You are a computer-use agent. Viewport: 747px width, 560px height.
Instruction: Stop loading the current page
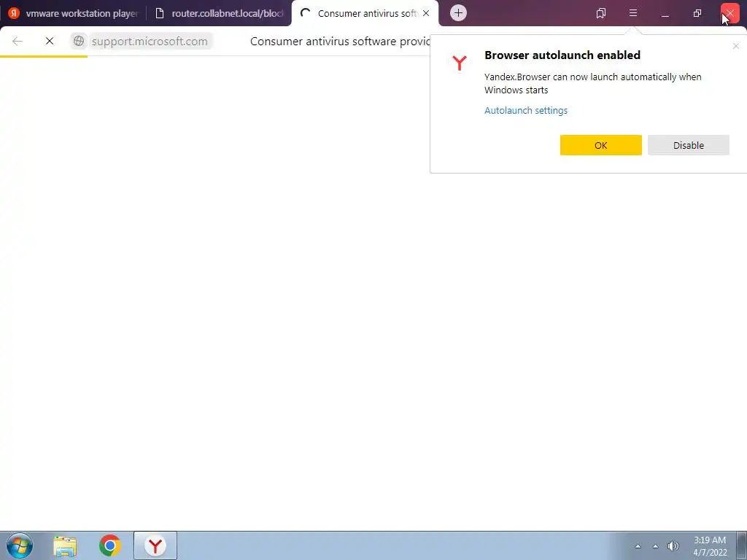tap(50, 42)
